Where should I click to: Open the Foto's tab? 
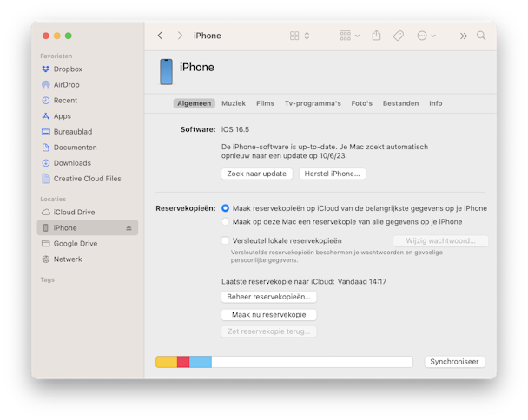coord(361,103)
